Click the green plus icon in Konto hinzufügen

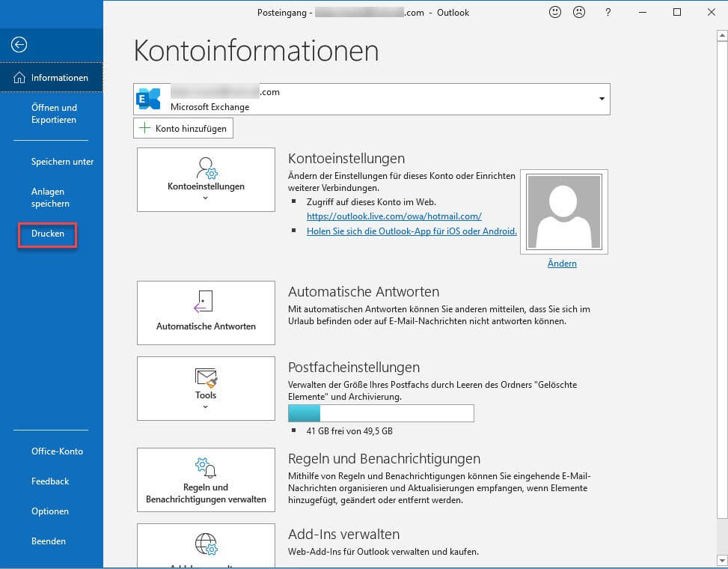click(x=145, y=128)
